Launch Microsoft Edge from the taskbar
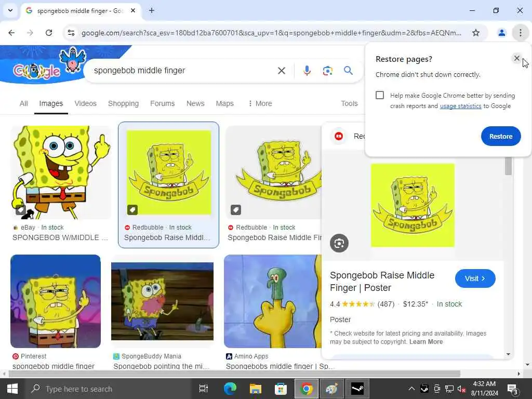532x399 pixels. click(x=230, y=389)
